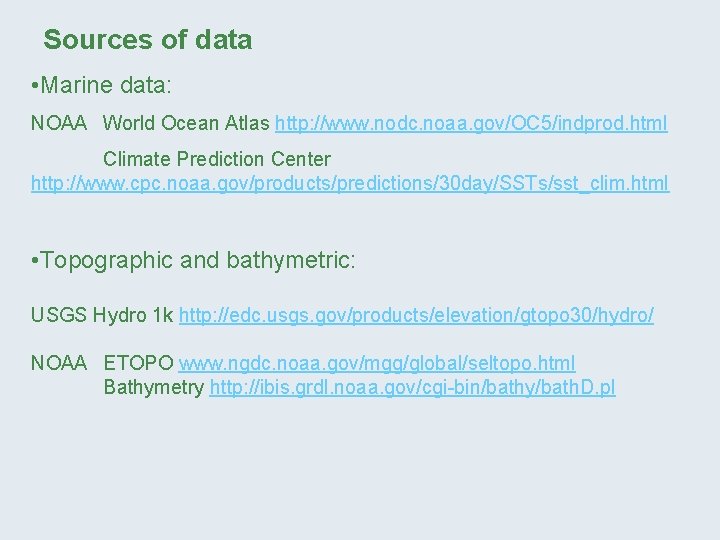The height and width of the screenshot is (540, 720).
Task: Click the NOAA label beside ETOPO
Action: (x=59, y=364)
